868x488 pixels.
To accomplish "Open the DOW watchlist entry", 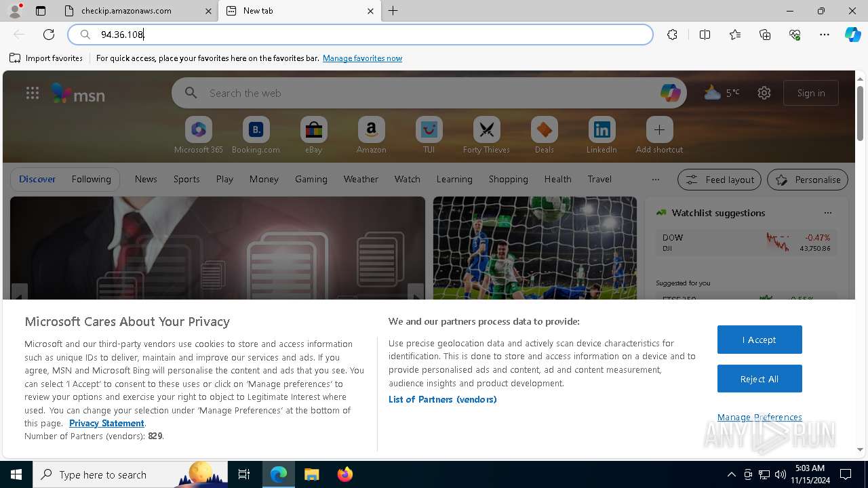I will click(746, 243).
